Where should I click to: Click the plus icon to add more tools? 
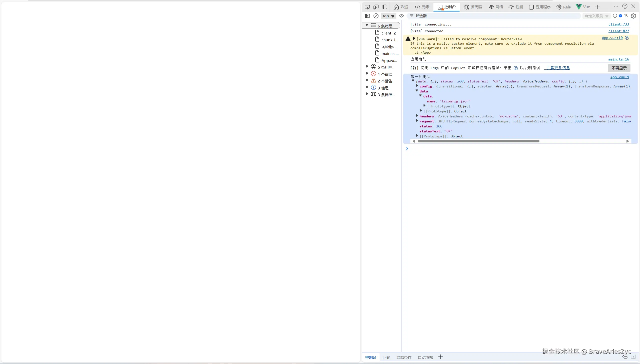click(x=598, y=7)
